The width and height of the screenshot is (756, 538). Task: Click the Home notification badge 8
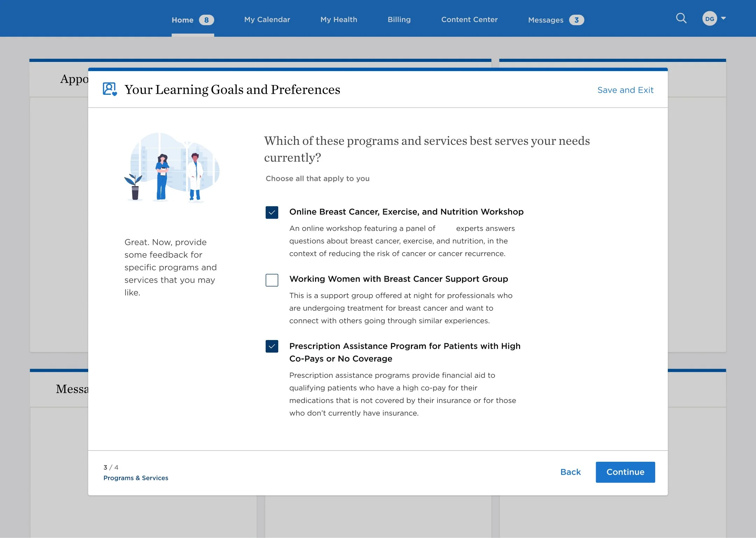[x=206, y=20]
